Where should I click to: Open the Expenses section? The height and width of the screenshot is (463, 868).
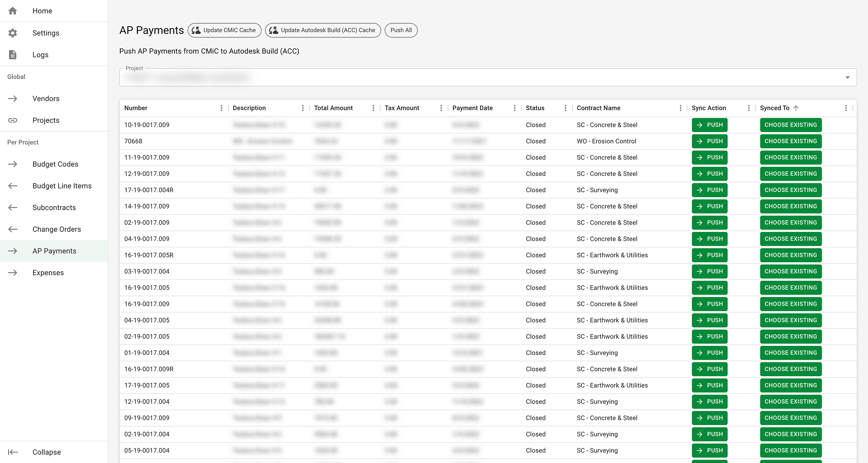click(48, 273)
